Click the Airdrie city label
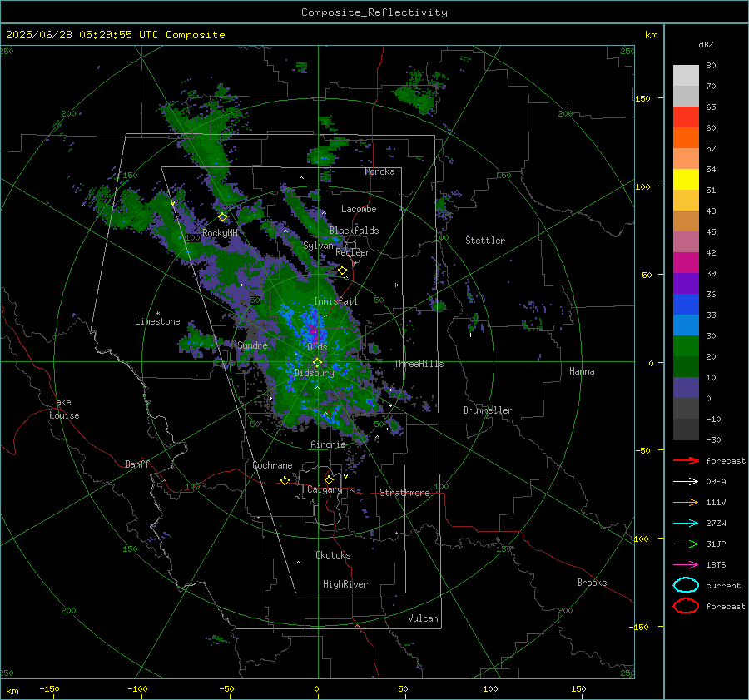 [x=328, y=444]
